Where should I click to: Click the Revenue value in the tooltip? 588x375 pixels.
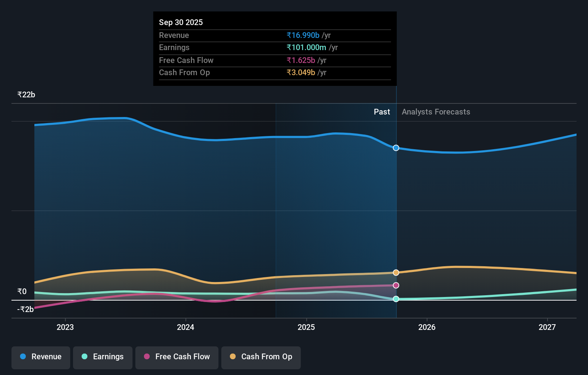pos(303,35)
